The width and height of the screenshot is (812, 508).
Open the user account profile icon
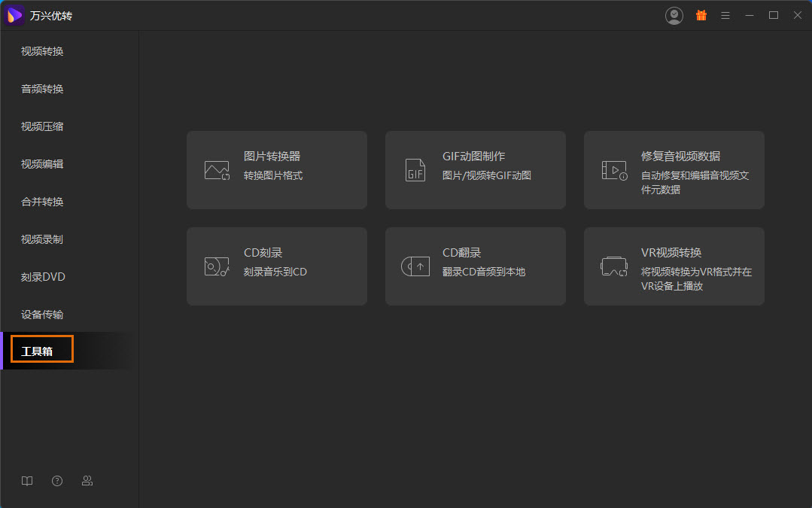[x=674, y=15]
